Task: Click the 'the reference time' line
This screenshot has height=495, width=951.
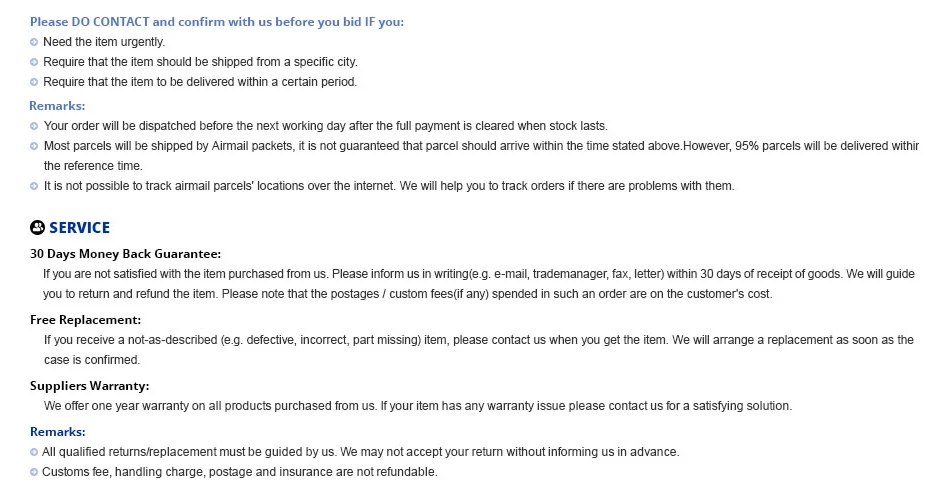Action: click(x=93, y=166)
